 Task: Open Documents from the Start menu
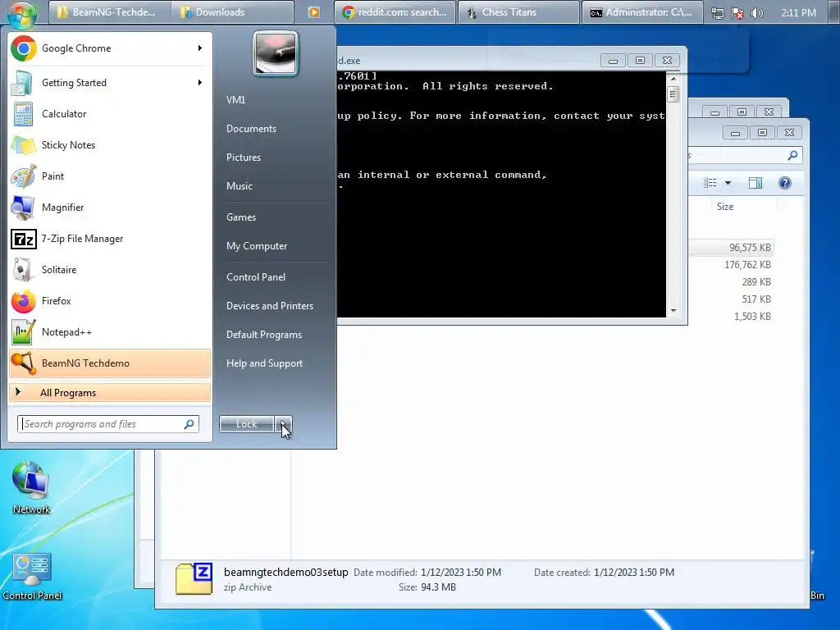click(x=251, y=129)
